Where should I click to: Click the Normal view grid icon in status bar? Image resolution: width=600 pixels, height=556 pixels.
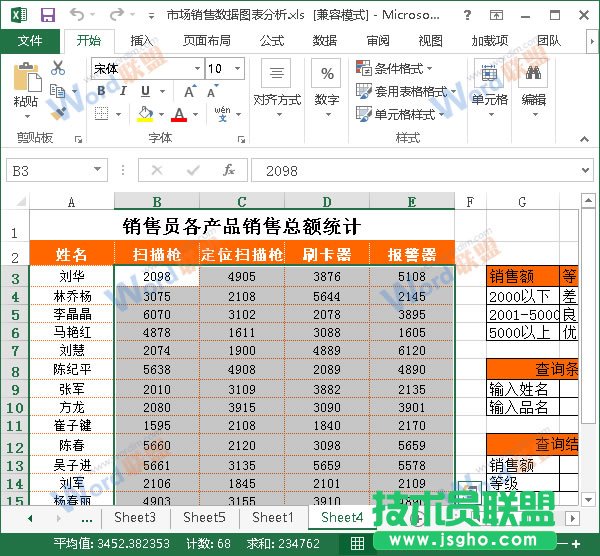pos(357,543)
